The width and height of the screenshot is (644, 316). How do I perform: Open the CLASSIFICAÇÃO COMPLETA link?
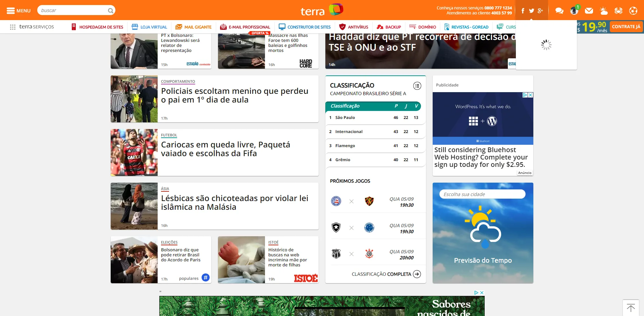pyautogui.click(x=386, y=274)
